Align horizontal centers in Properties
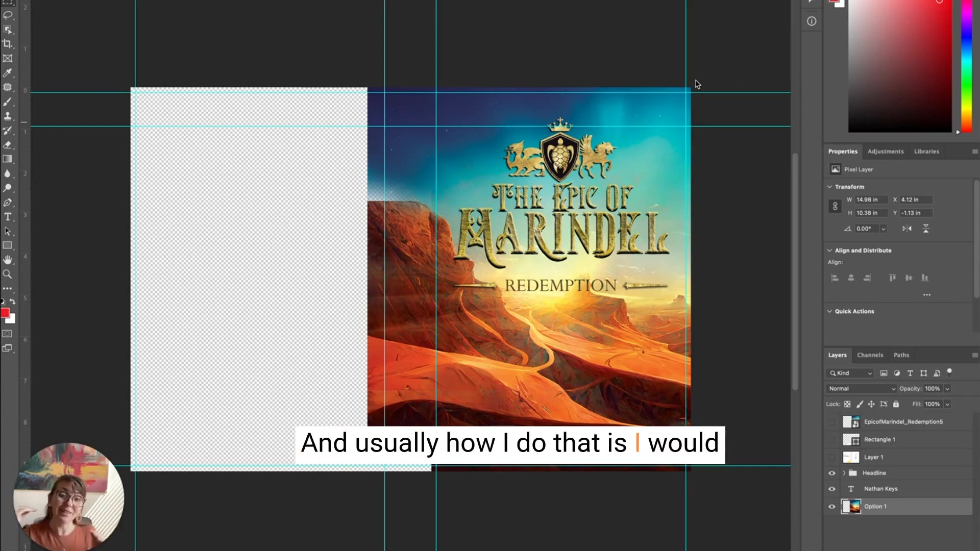This screenshot has width=980, height=551. [851, 278]
